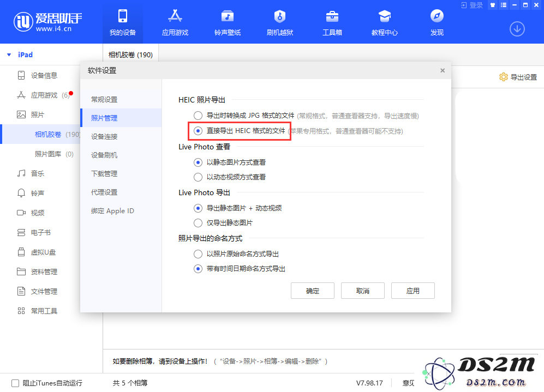This screenshot has height=392, width=544.
Task: Switch to 下载管理 settings tab
Action: point(121,173)
